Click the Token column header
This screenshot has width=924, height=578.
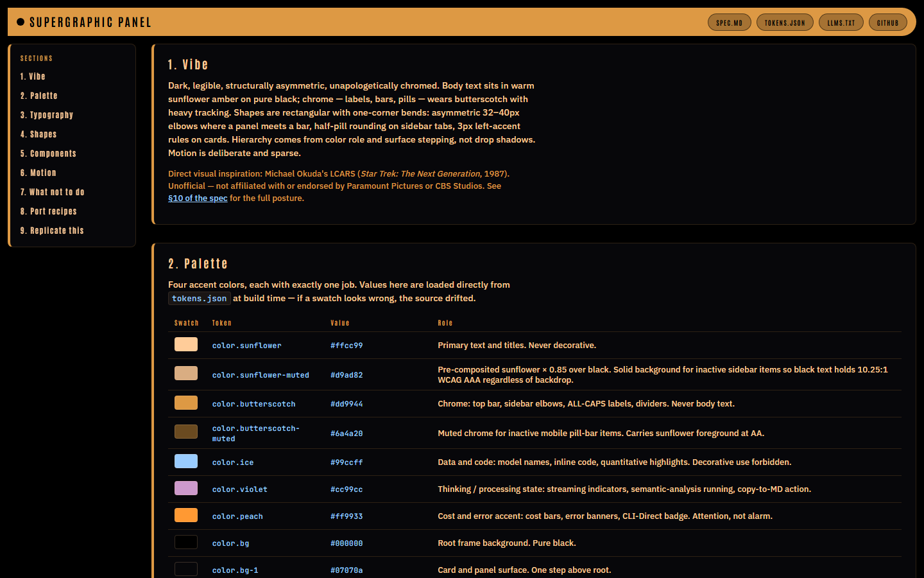(222, 323)
